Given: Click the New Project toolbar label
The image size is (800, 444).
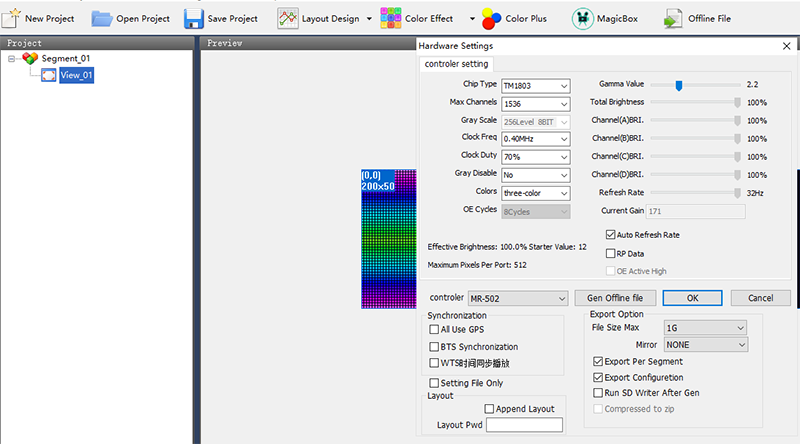Looking at the screenshot, I should pos(49,19).
